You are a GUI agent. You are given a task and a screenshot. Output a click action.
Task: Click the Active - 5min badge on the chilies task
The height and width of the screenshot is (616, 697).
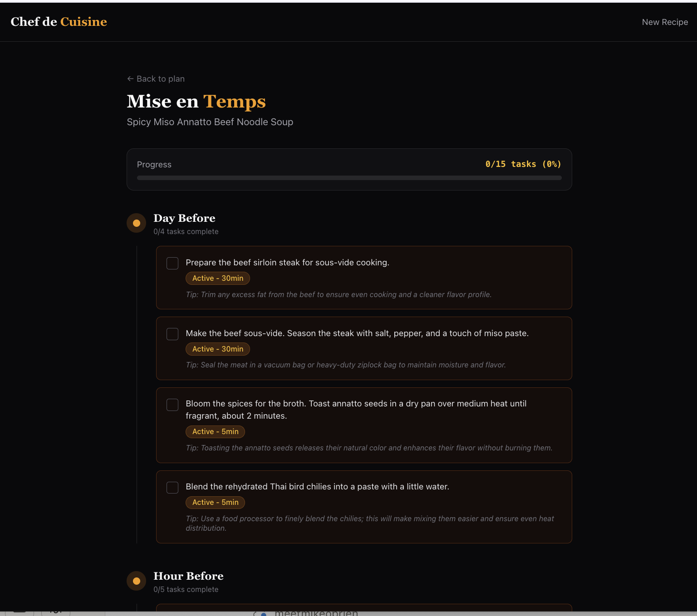coord(215,503)
